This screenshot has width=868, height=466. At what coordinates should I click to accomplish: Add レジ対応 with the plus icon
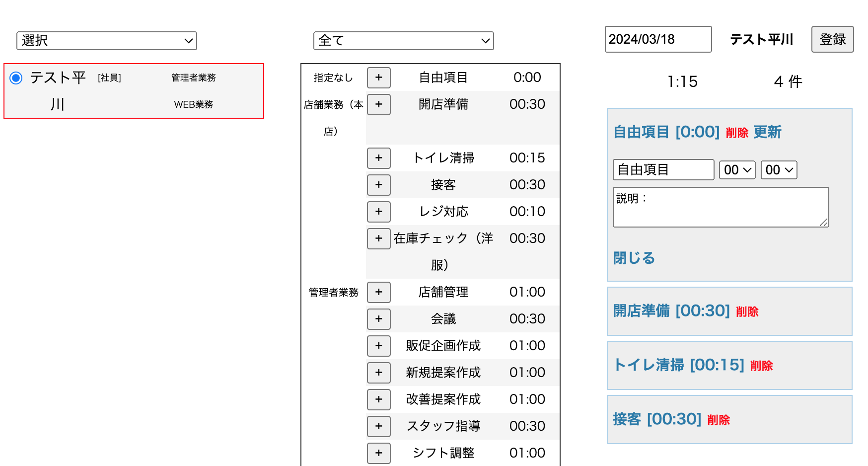pyautogui.click(x=379, y=212)
